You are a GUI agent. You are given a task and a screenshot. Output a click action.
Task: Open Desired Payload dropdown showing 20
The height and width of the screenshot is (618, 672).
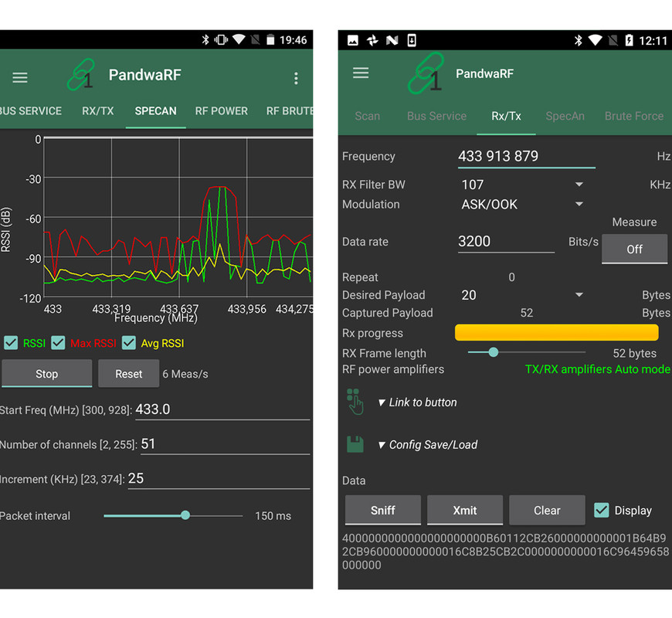coord(522,295)
